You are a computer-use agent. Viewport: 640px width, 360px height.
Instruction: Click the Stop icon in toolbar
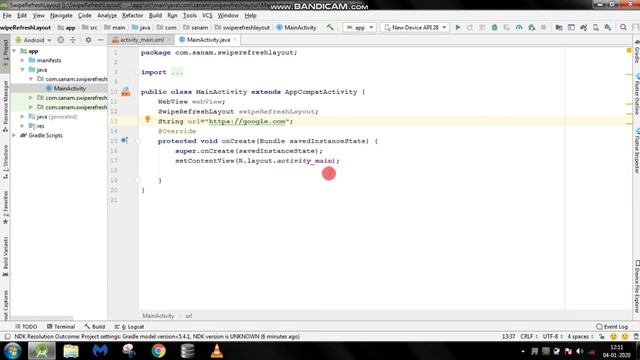[x=543, y=27]
